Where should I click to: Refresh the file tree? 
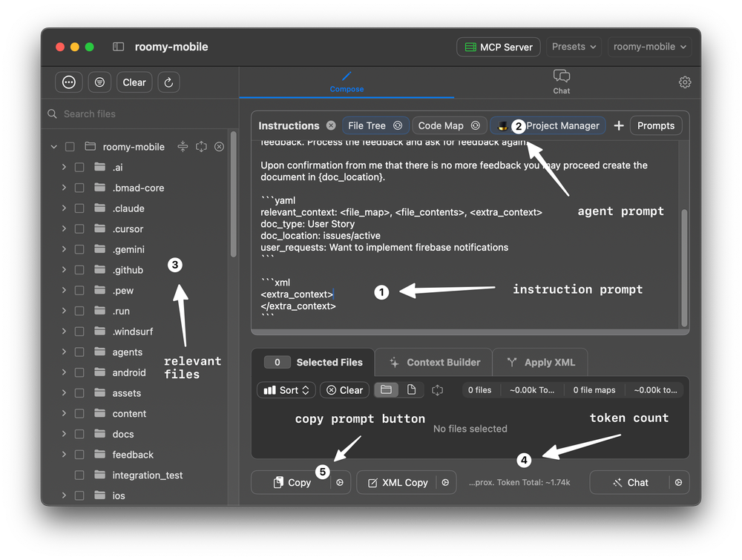[x=168, y=82]
